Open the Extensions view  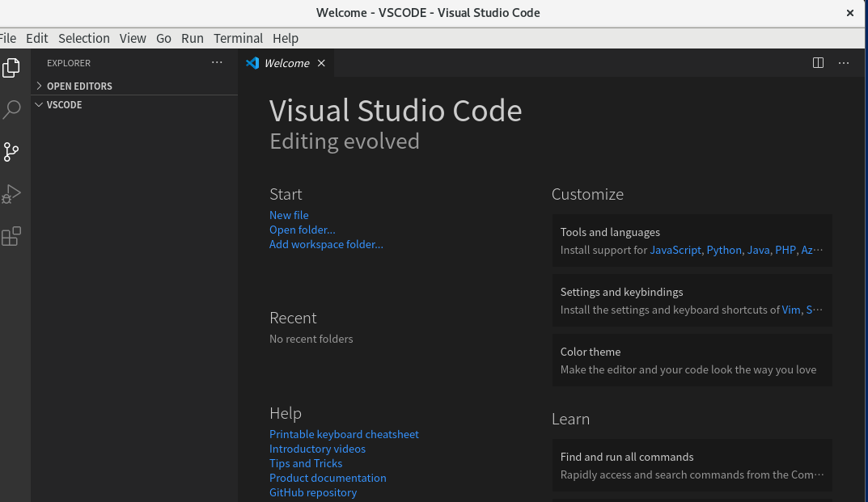pos(11,236)
